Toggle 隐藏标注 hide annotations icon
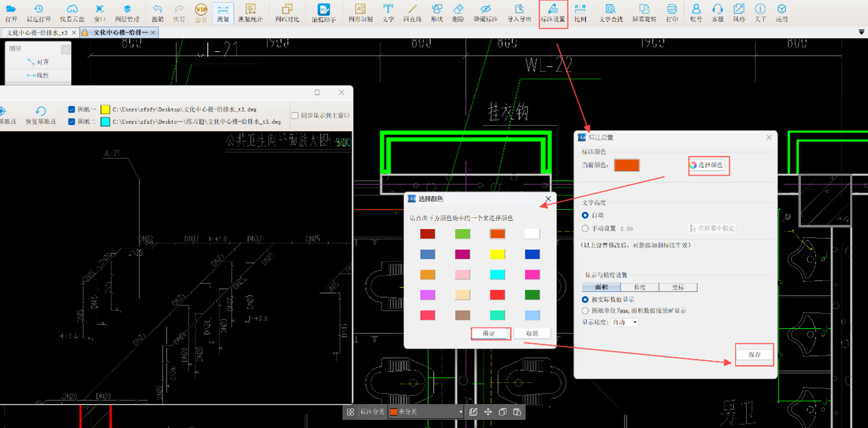This screenshot has width=868, height=428. [485, 12]
